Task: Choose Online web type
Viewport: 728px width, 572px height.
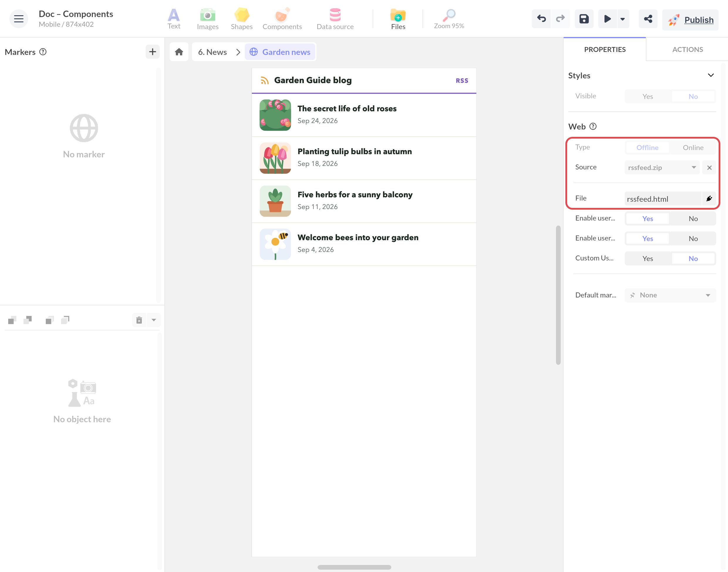Action: click(693, 147)
